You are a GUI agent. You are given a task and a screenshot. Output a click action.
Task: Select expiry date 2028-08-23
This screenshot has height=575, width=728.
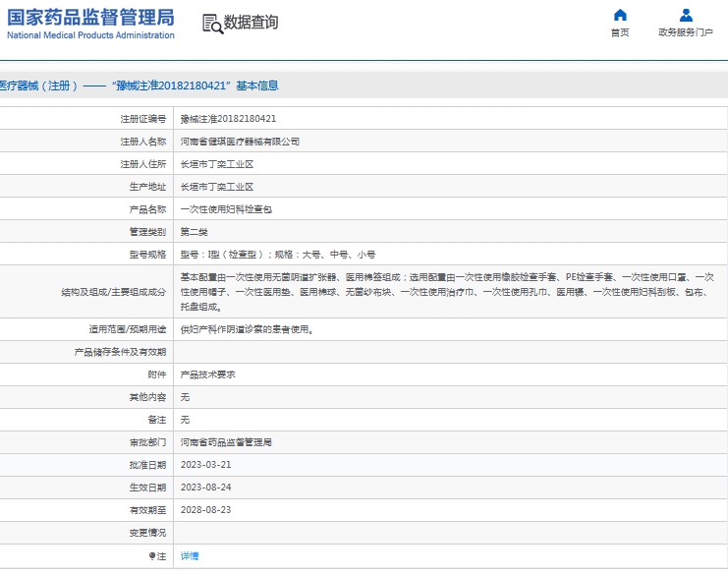[205, 510]
